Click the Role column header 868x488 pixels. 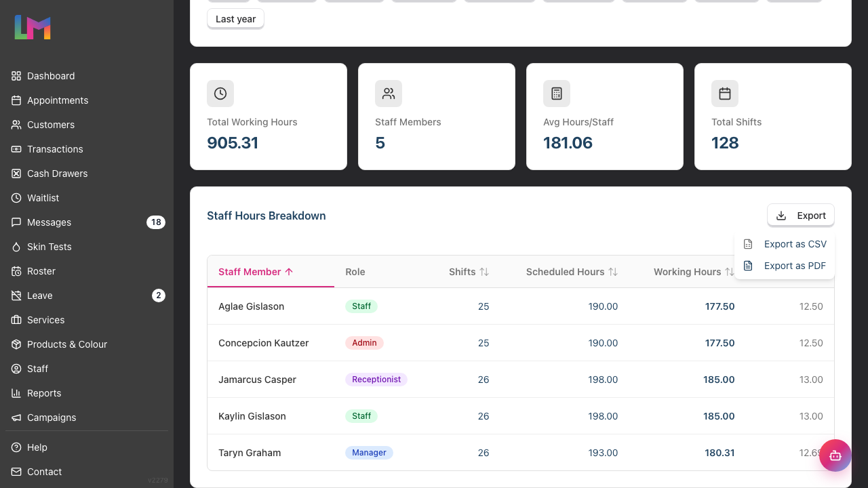tap(355, 272)
